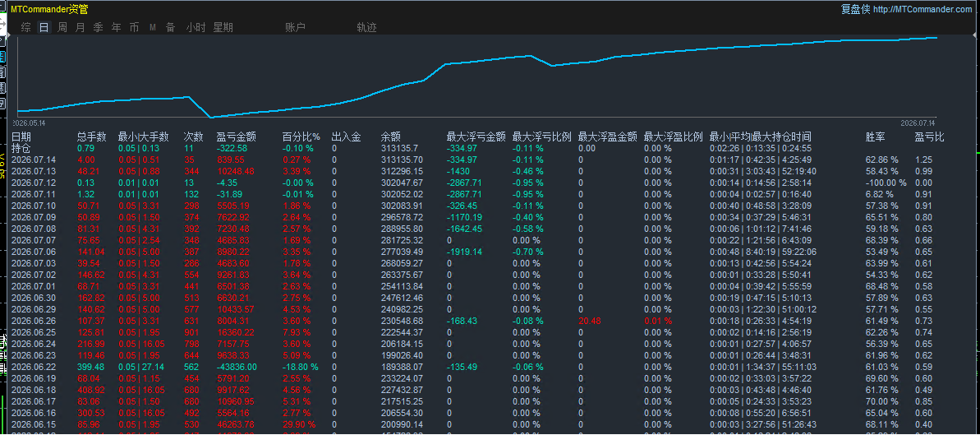Click the 余额 column header
Viewport: 980px width, 435px height.
[x=391, y=137]
